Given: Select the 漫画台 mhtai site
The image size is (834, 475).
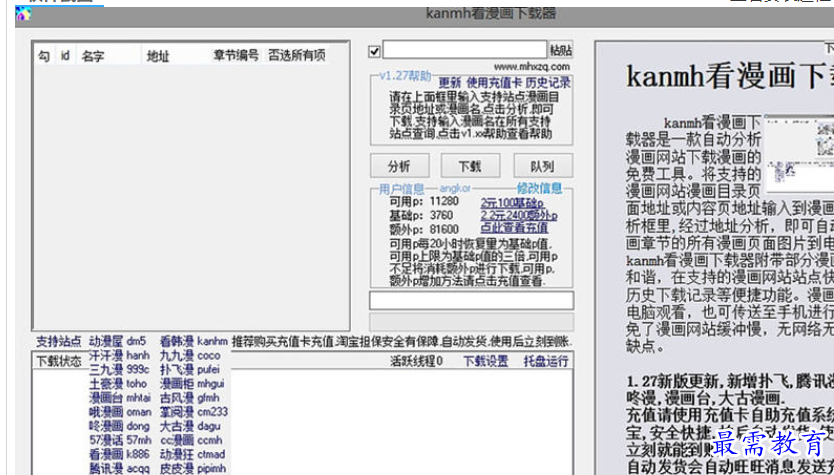Looking at the screenshot, I should 120,398.
